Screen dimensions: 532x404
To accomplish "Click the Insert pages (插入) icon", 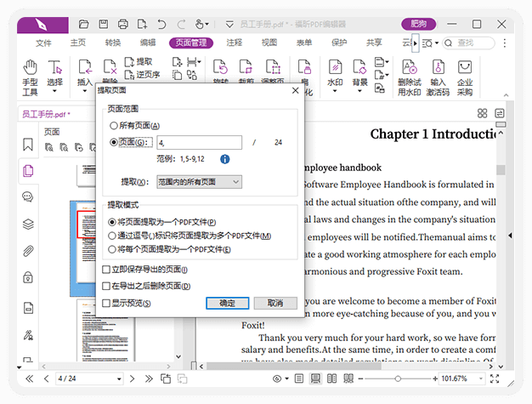I will point(84,67).
